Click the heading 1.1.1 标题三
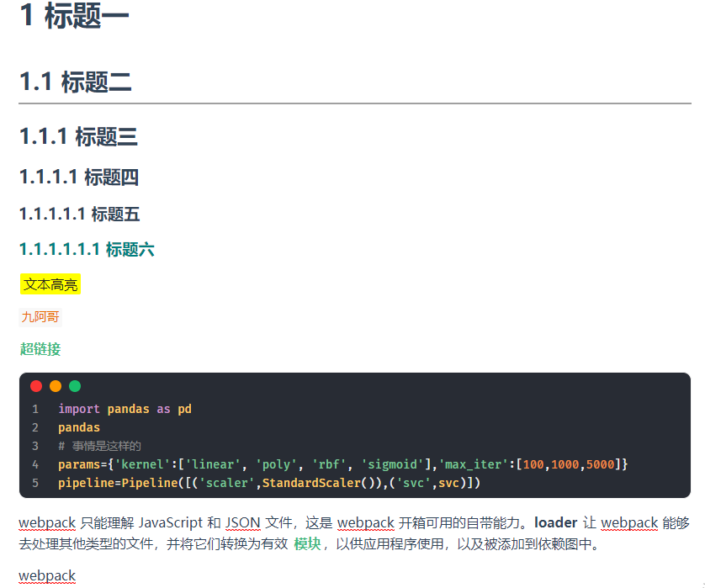The height and width of the screenshot is (588, 705). point(79,136)
